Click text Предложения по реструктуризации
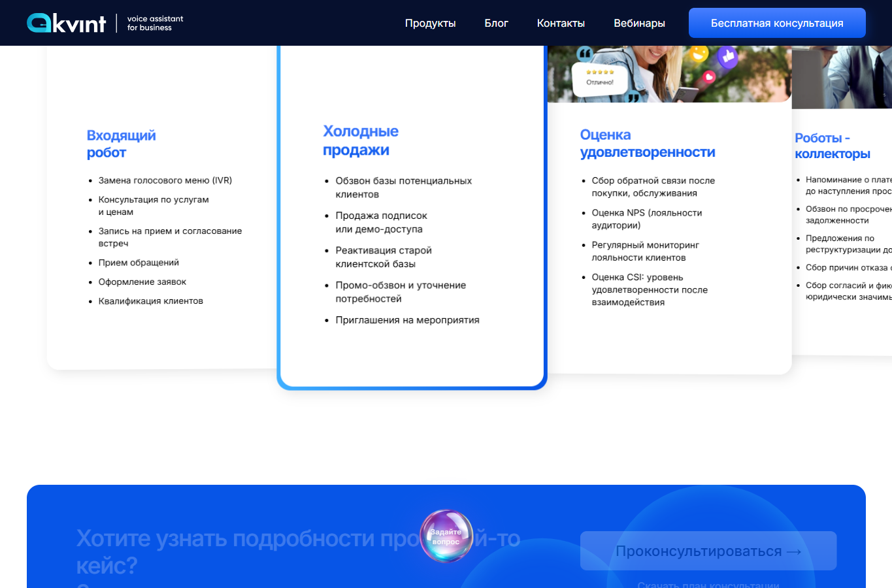The image size is (892, 588). pyautogui.click(x=848, y=244)
